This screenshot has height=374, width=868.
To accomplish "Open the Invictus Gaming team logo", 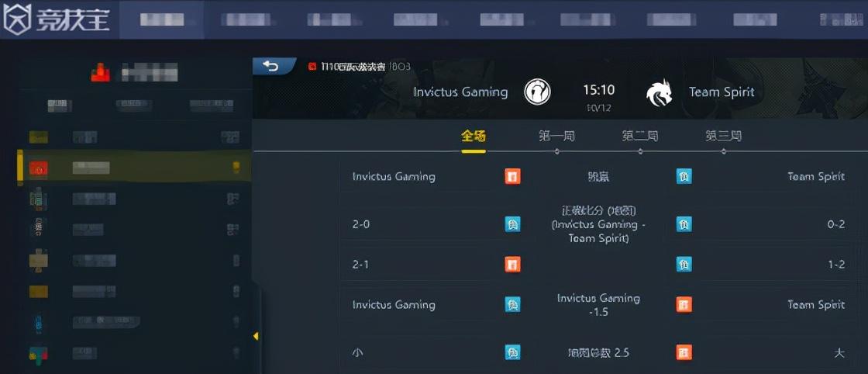I will click(537, 92).
